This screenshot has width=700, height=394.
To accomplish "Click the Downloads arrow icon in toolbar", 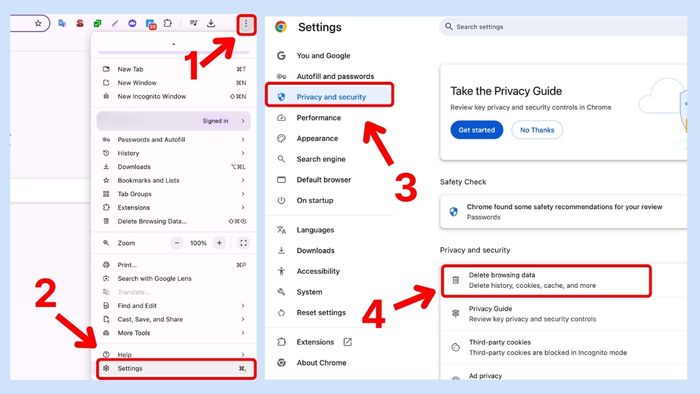I will pyautogui.click(x=211, y=23).
